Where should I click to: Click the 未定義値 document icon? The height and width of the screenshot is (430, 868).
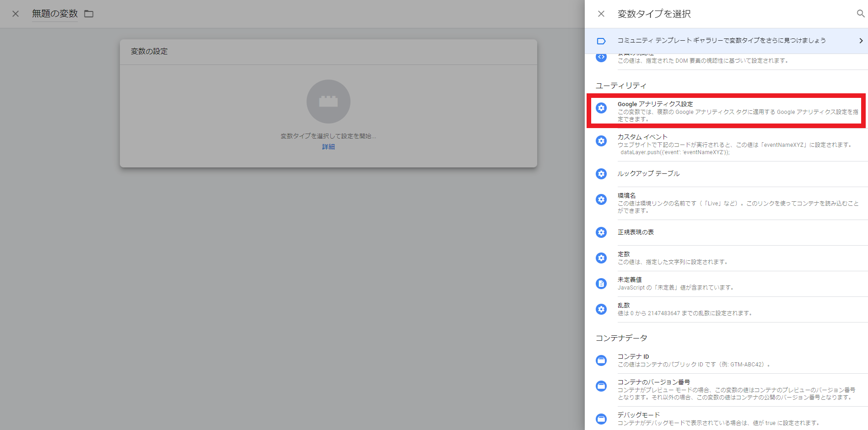click(x=601, y=284)
